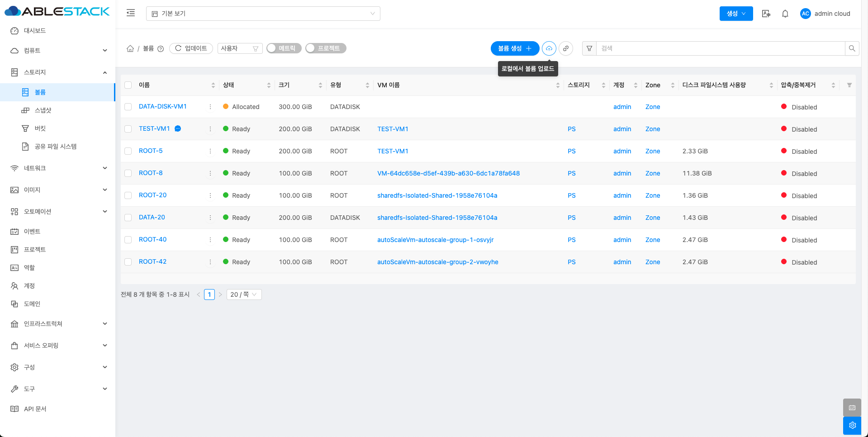Open the notifications bell icon
The width and height of the screenshot is (868, 437).
click(x=785, y=14)
